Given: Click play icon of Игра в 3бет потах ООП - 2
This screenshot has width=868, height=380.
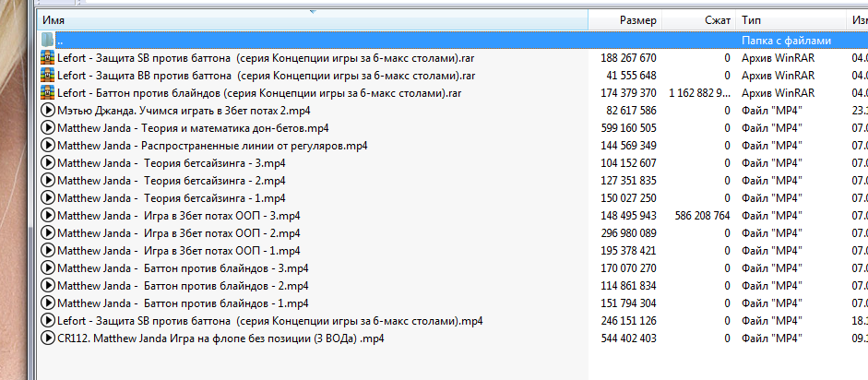Looking at the screenshot, I should point(48,232).
